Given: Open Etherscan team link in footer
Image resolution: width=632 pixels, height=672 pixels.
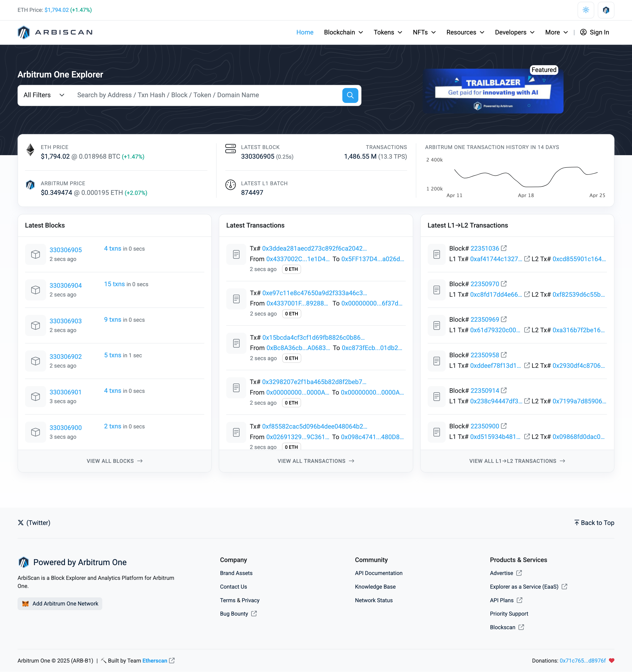Looking at the screenshot, I should [155, 661].
